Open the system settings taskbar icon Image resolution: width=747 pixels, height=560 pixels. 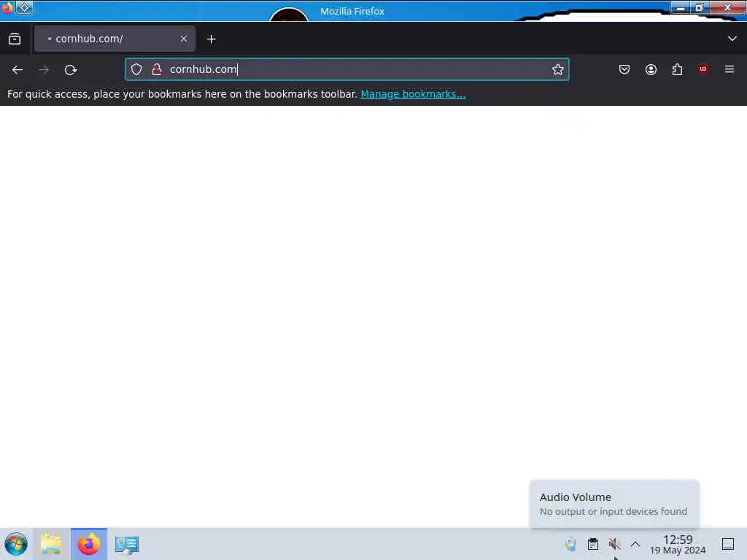(x=127, y=544)
